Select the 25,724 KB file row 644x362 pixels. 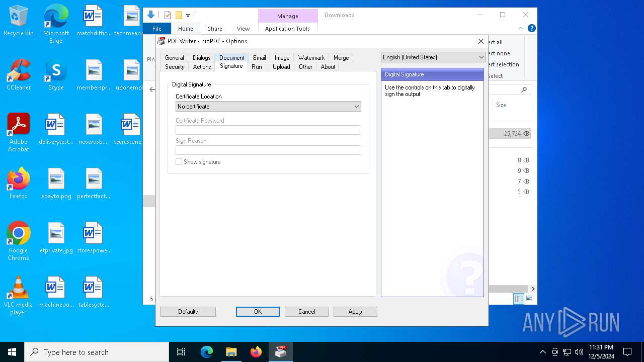[510, 134]
